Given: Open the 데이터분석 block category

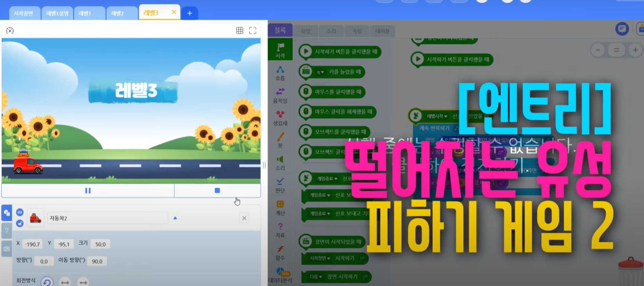Looking at the screenshot, I should [x=280, y=275].
